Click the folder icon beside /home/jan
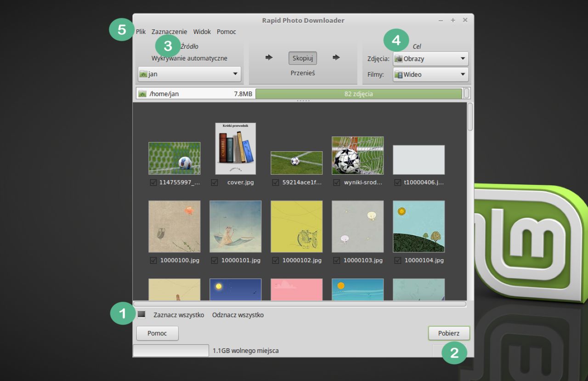 [x=142, y=94]
